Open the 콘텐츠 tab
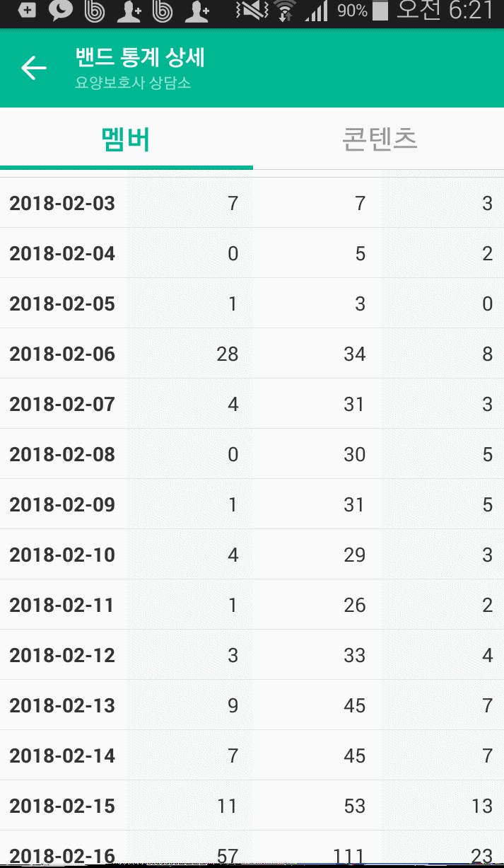Image resolution: width=504 pixels, height=868 pixels. pos(379,139)
